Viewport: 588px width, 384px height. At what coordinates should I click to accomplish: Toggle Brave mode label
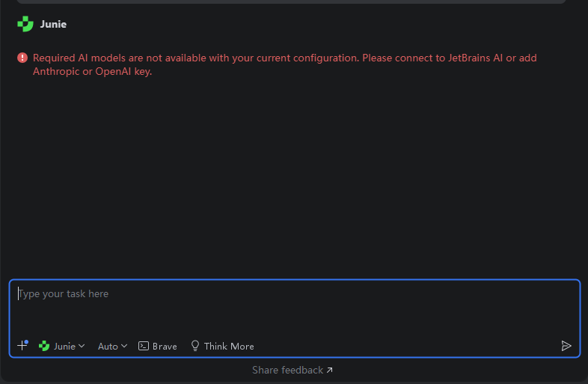coord(165,347)
